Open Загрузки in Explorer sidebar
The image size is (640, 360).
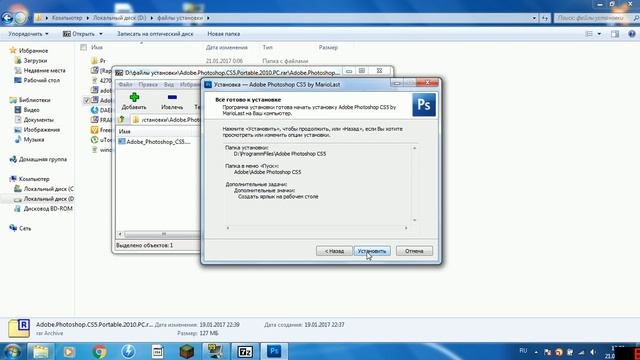35,60
